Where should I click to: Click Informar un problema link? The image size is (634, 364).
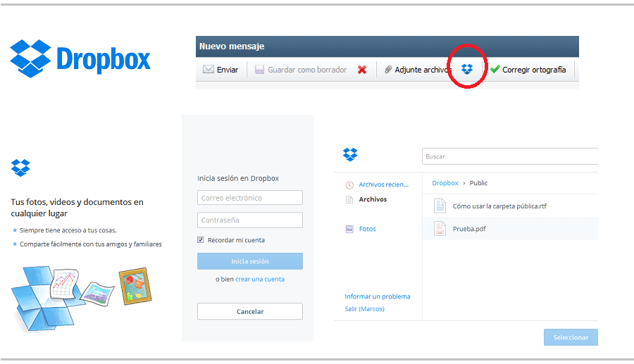(x=378, y=296)
